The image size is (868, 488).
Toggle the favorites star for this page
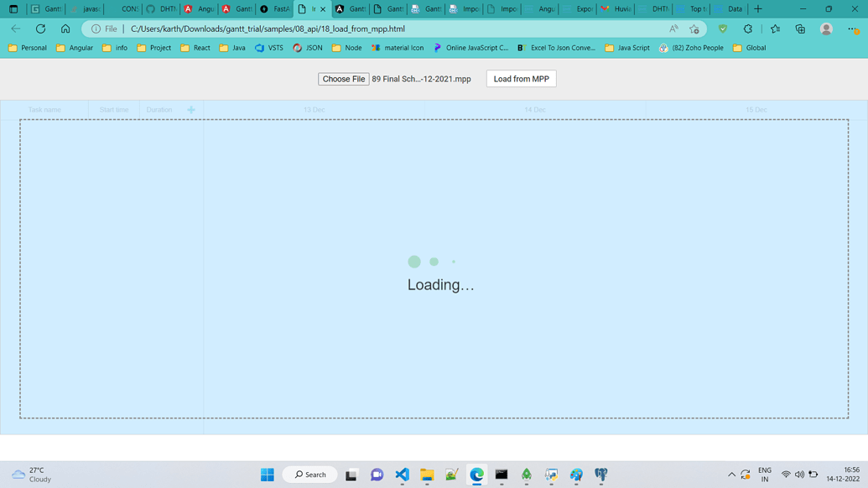pyautogui.click(x=694, y=28)
